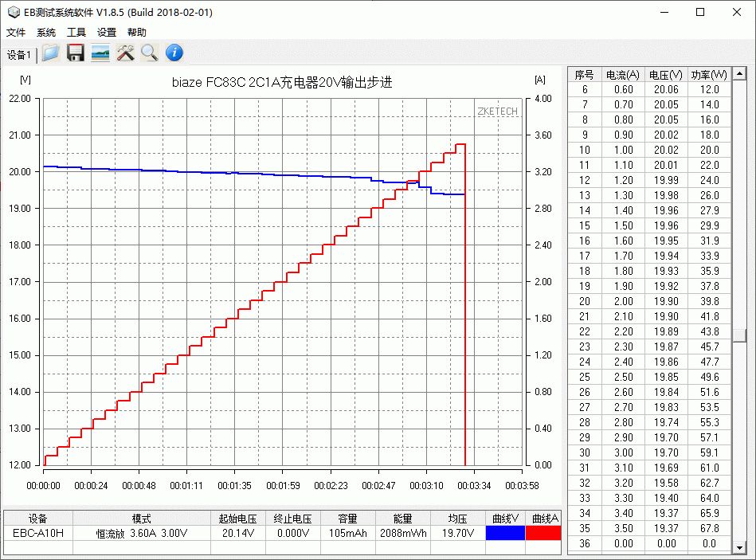Open settings via the tools hammer icon
Viewport: 756px width, 560px height.
coord(125,53)
